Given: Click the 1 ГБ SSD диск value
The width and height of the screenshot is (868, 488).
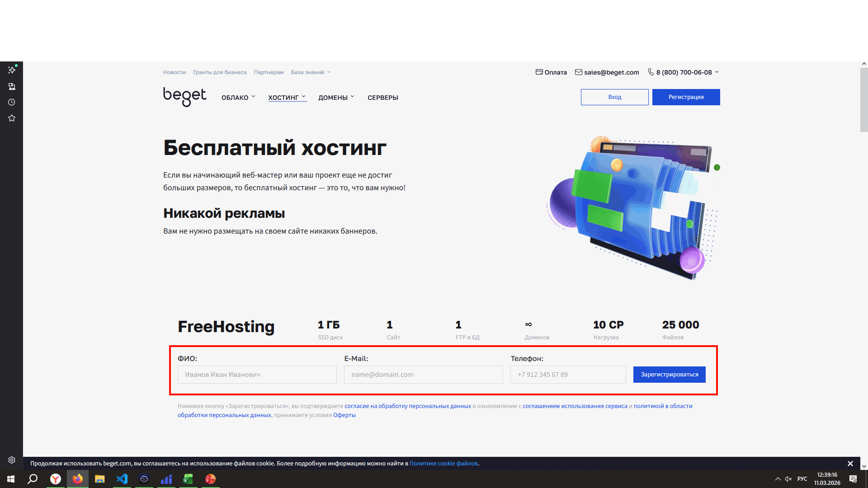Looking at the screenshot, I should 329,325.
